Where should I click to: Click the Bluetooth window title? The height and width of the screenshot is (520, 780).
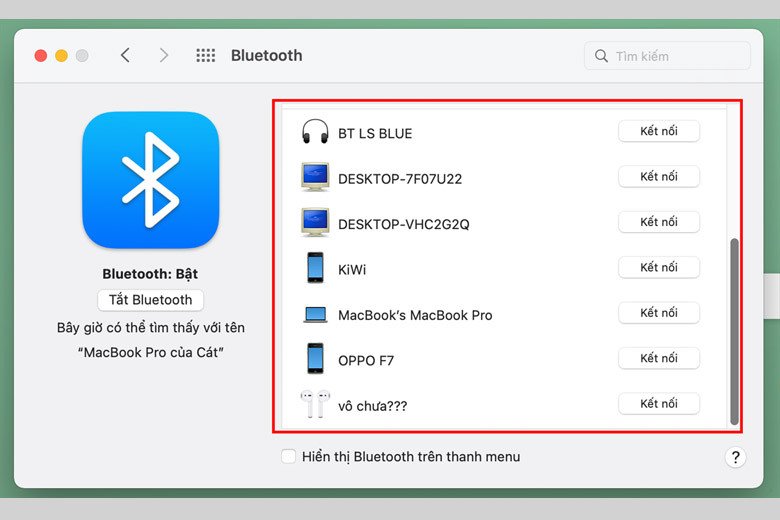pos(267,55)
